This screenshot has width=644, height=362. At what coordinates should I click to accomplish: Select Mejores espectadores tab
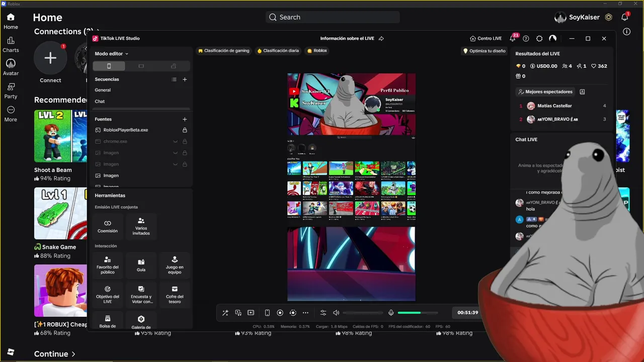click(545, 92)
